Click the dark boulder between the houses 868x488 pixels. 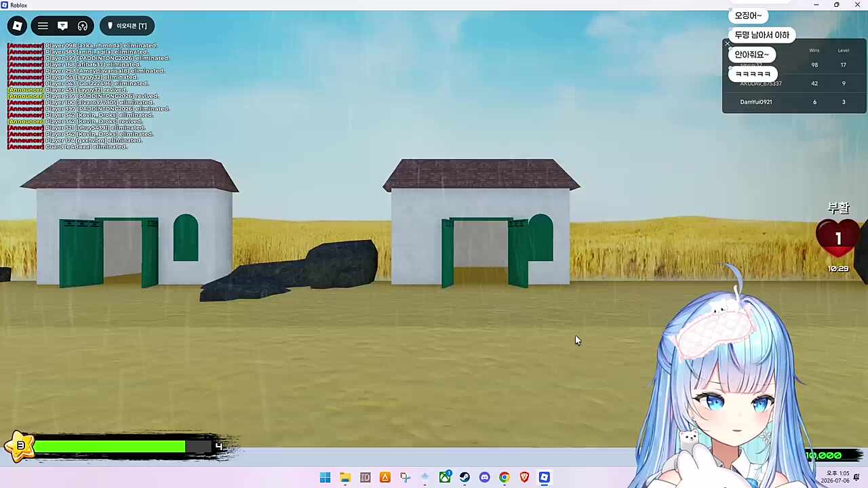point(290,271)
